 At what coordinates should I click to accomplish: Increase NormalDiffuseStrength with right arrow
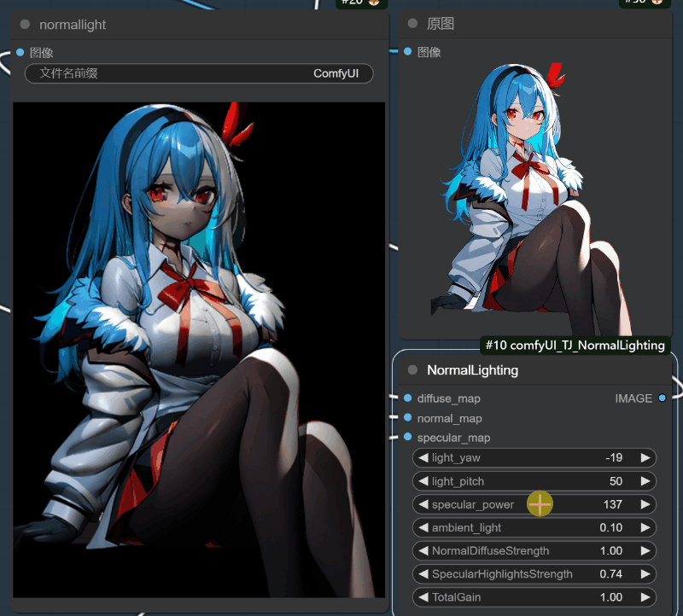coord(645,550)
